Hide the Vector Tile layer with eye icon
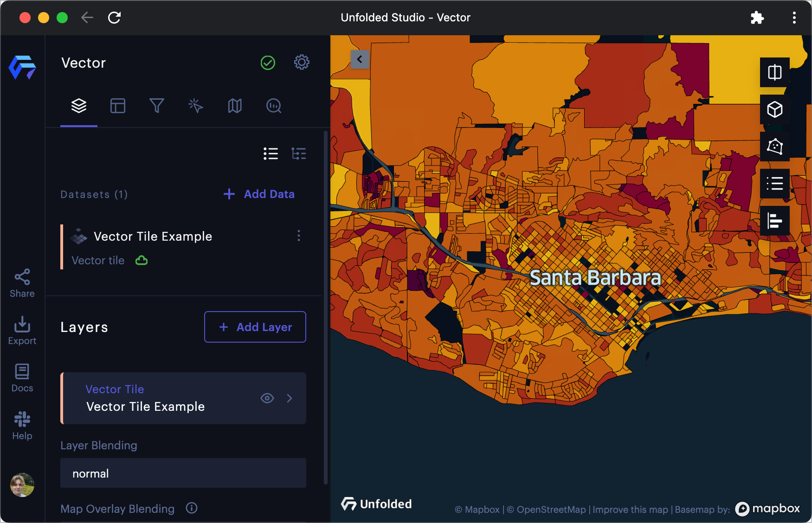 click(x=267, y=398)
